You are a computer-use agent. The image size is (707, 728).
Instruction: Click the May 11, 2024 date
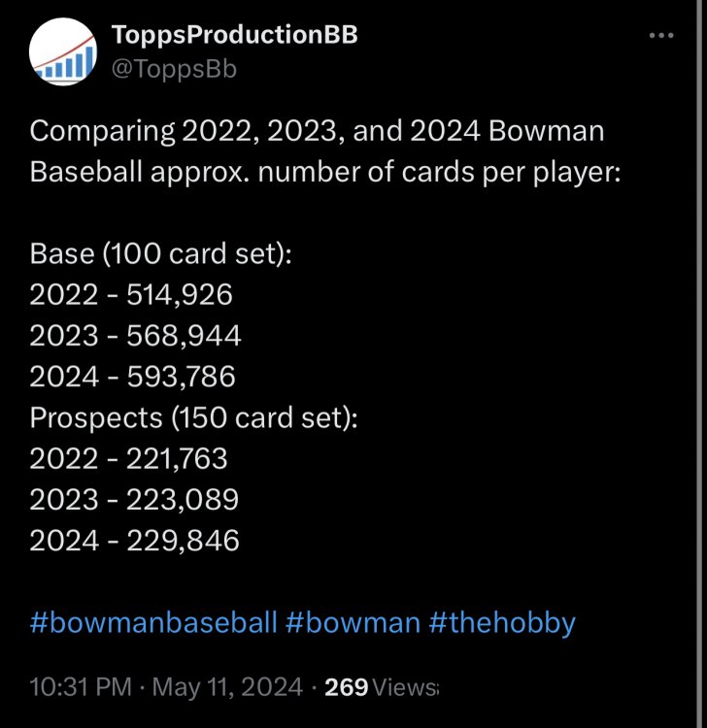[x=227, y=687]
